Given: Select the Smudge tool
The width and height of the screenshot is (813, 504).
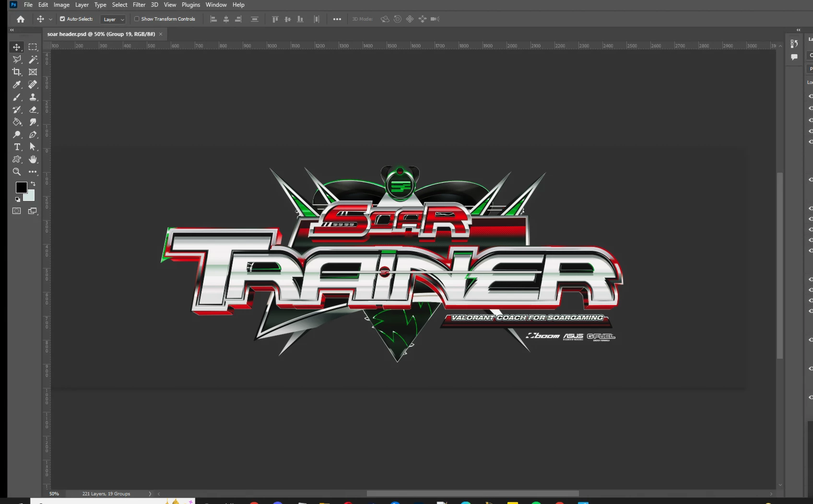Looking at the screenshot, I should (x=33, y=122).
